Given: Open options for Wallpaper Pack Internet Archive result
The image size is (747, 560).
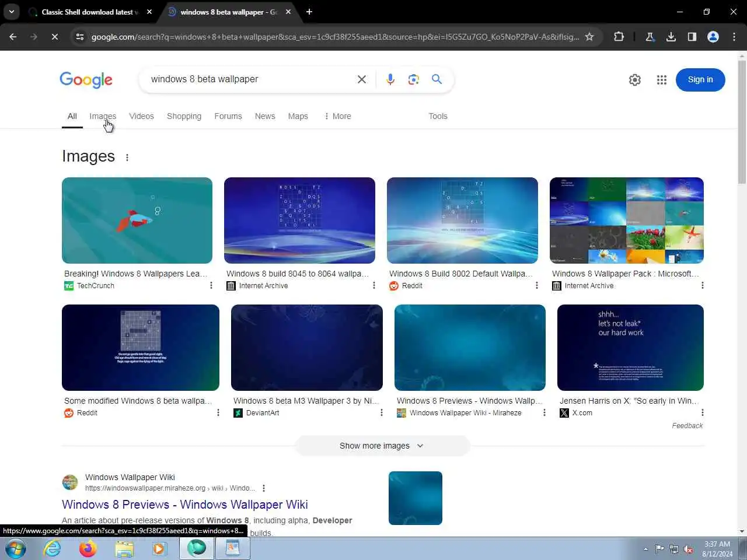Looking at the screenshot, I should pyautogui.click(x=702, y=285).
